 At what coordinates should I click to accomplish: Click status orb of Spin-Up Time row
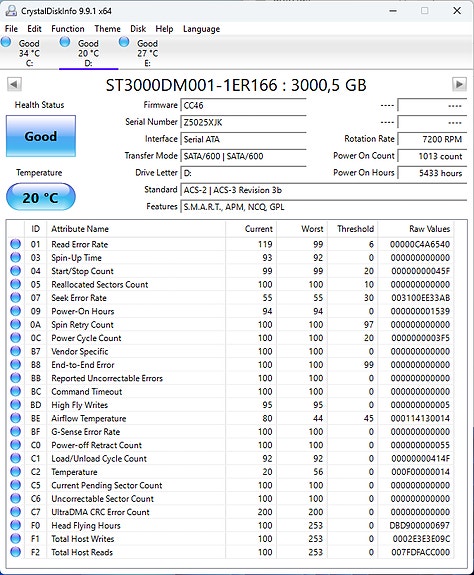point(15,257)
